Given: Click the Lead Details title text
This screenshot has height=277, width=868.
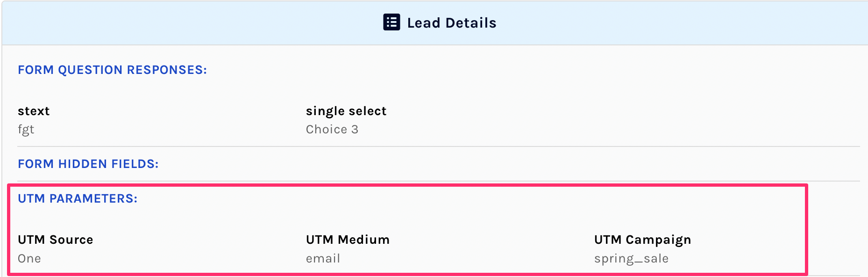Looking at the screenshot, I should (x=451, y=23).
